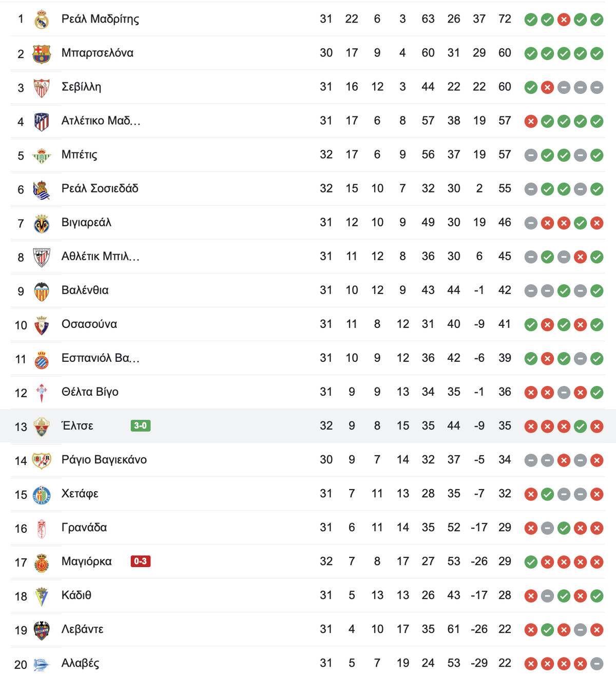Click the Sevilla club crest

(x=42, y=87)
